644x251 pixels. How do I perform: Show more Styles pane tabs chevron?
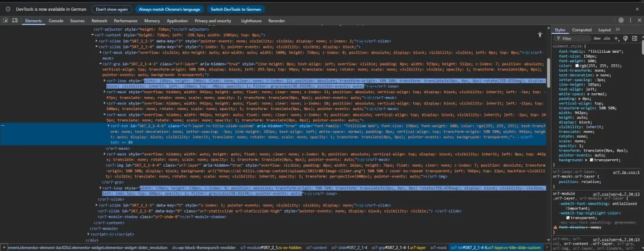(618, 30)
